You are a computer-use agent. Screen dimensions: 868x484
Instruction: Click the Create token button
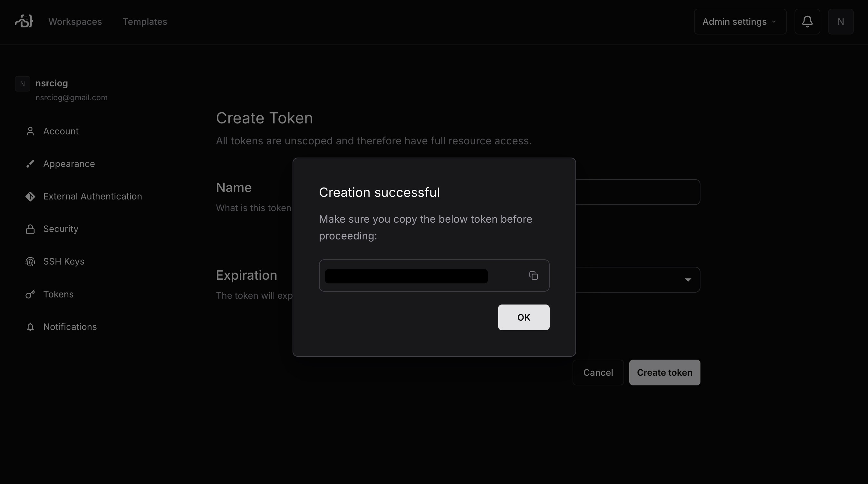(x=664, y=372)
